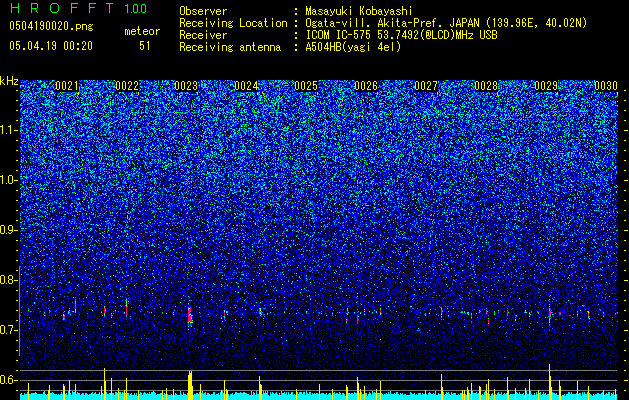This screenshot has width=629, height=400.
Task: Click the ICOM IC-575 receiver text
Action: [x=401, y=35]
